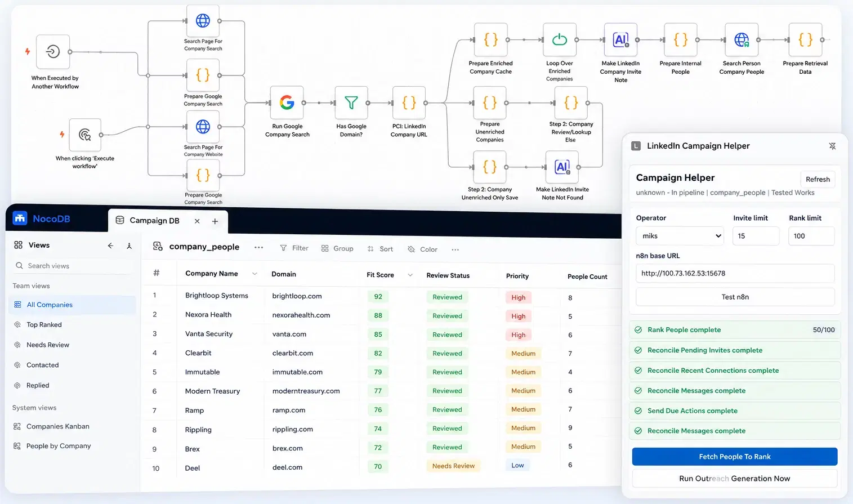Open the 'PCI: LinkedIn Company URL' node
The image size is (853, 504).
tap(409, 102)
